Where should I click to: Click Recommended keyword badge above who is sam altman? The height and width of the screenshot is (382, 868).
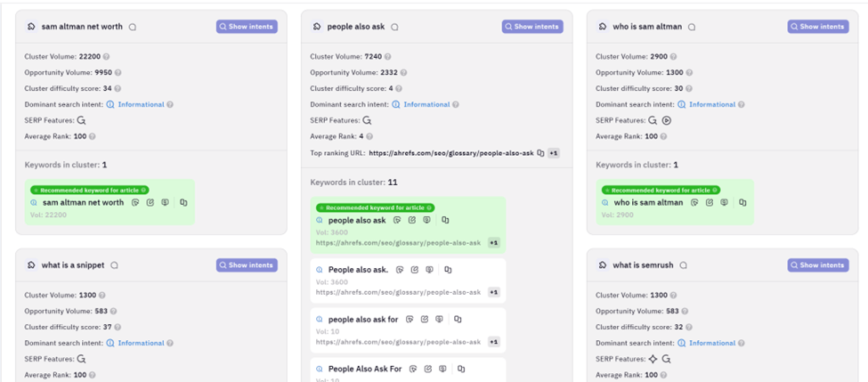point(661,190)
